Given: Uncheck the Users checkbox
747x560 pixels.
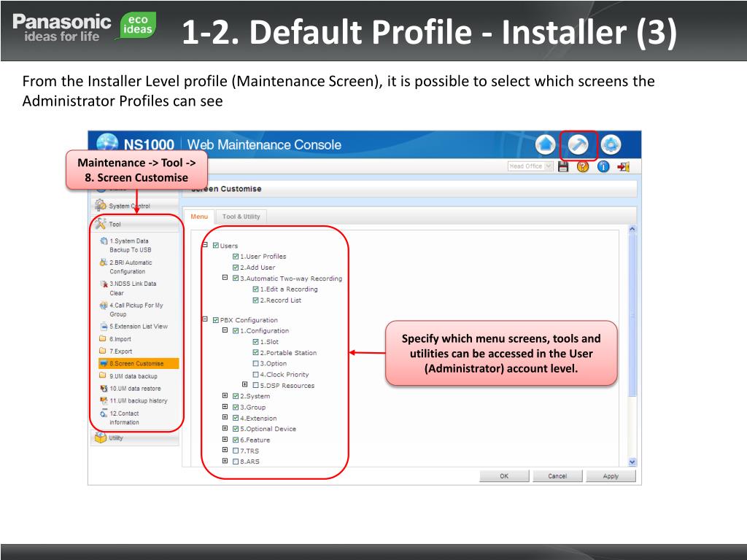Looking at the screenshot, I should (216, 246).
